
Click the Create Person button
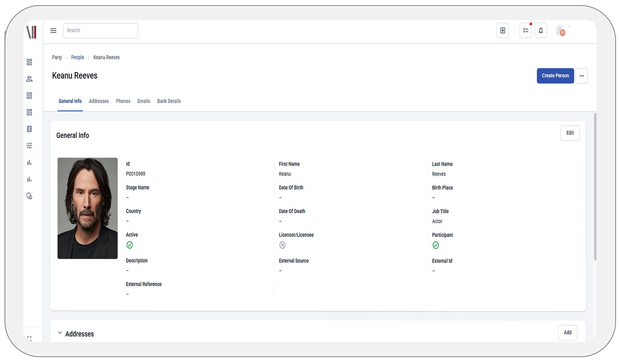tap(555, 76)
